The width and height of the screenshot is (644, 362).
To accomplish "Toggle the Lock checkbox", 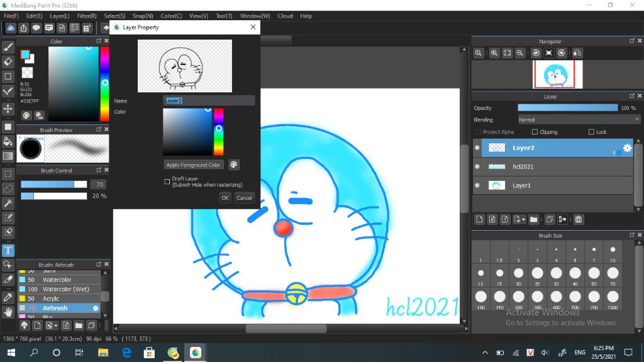I will [x=591, y=132].
